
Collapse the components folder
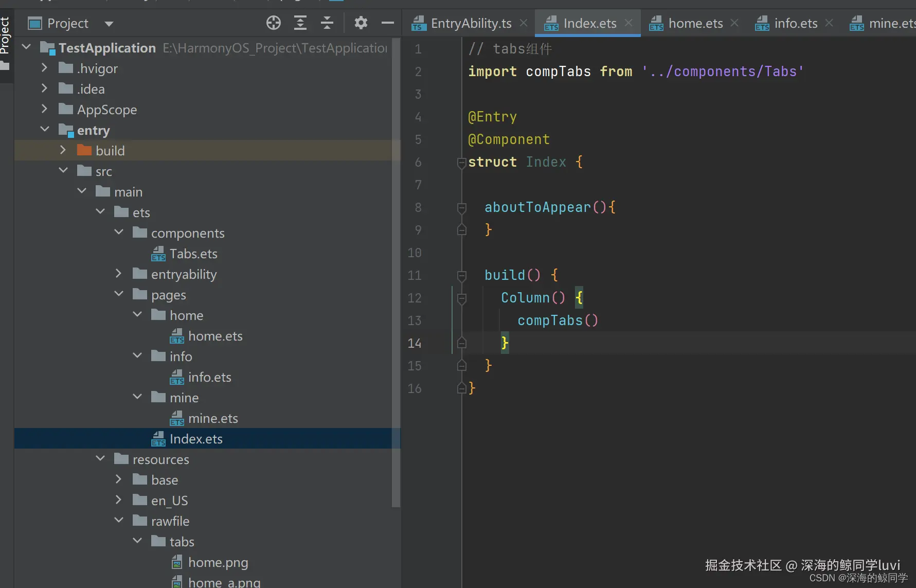tap(119, 233)
